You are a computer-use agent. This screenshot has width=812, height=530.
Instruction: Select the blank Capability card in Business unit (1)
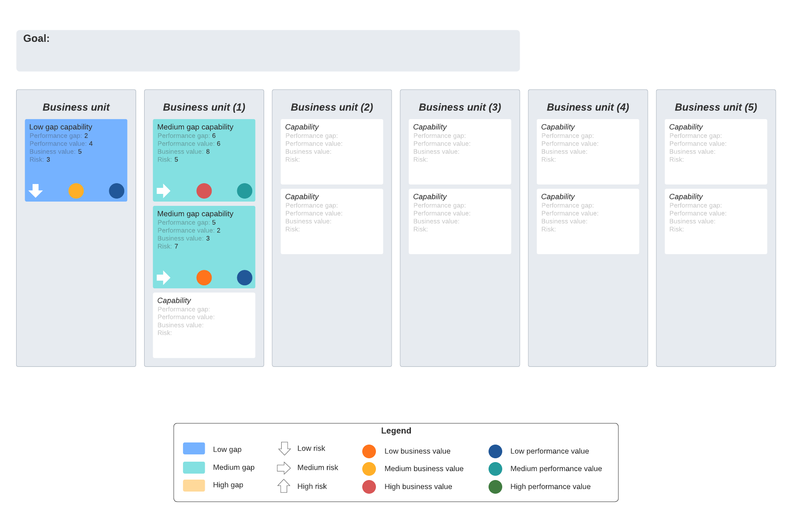click(x=204, y=325)
